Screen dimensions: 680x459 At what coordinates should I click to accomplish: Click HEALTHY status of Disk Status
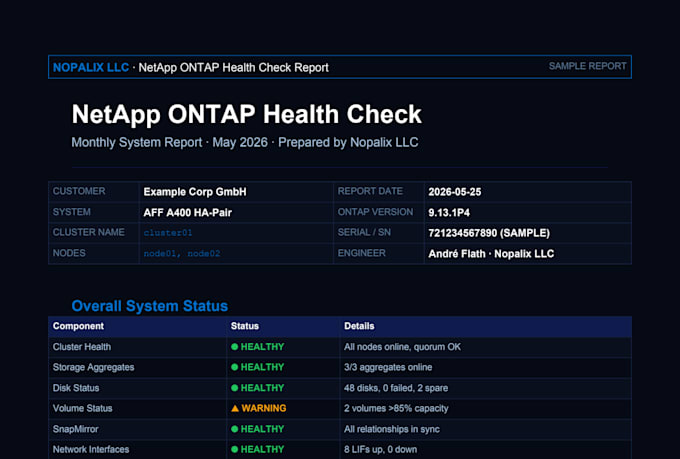click(x=262, y=388)
